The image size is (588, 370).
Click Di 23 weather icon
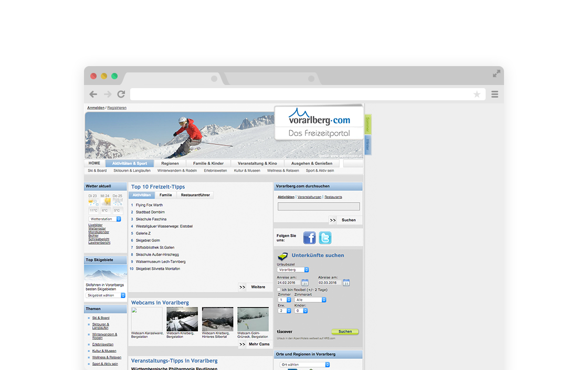(92, 203)
